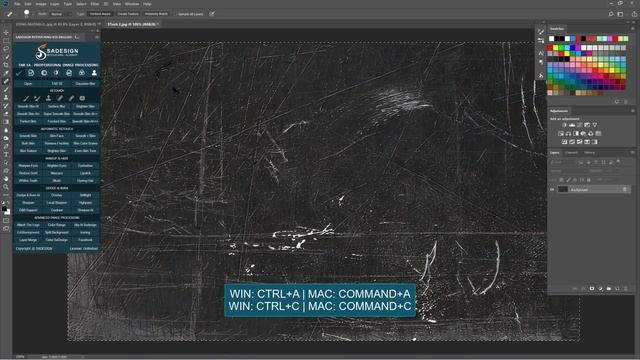Toggle Quick Mask mode
This screenshot has width=640, height=360.
tap(6, 221)
